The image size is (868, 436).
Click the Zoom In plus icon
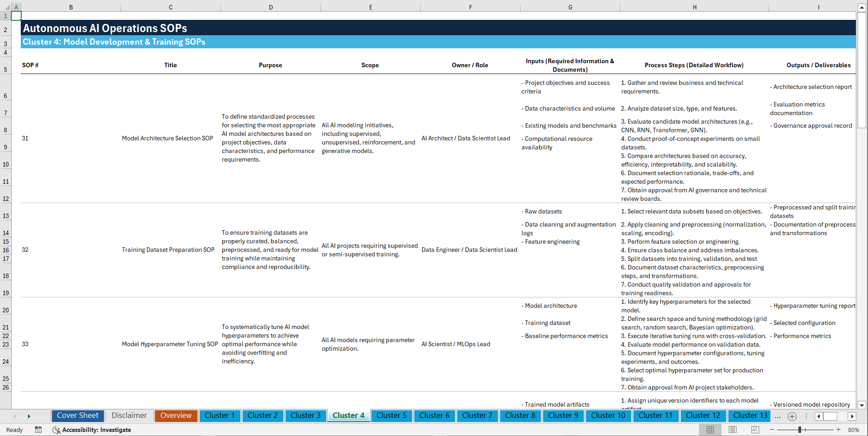coord(838,430)
